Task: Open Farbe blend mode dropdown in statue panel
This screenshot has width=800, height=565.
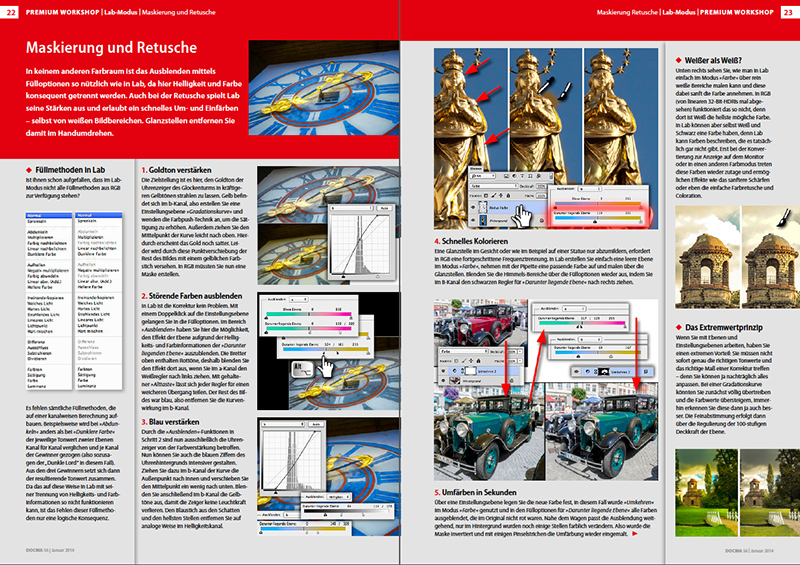Action: tap(494, 186)
